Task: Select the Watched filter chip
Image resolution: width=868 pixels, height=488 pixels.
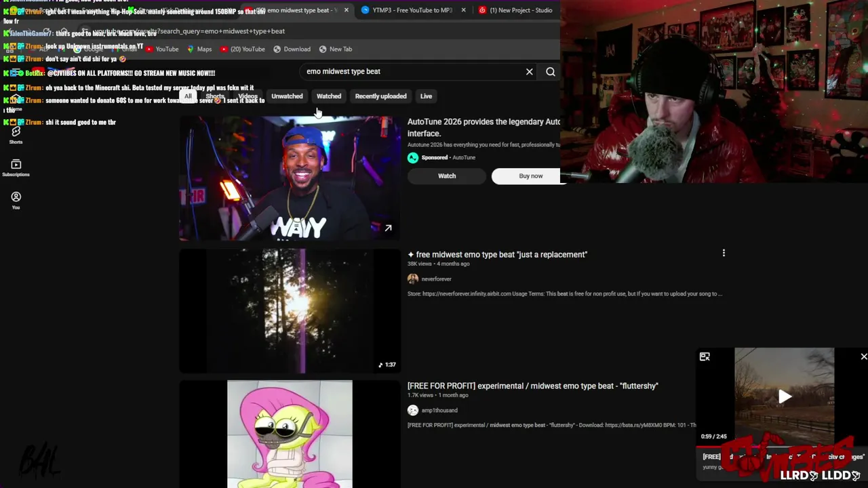Action: [329, 96]
